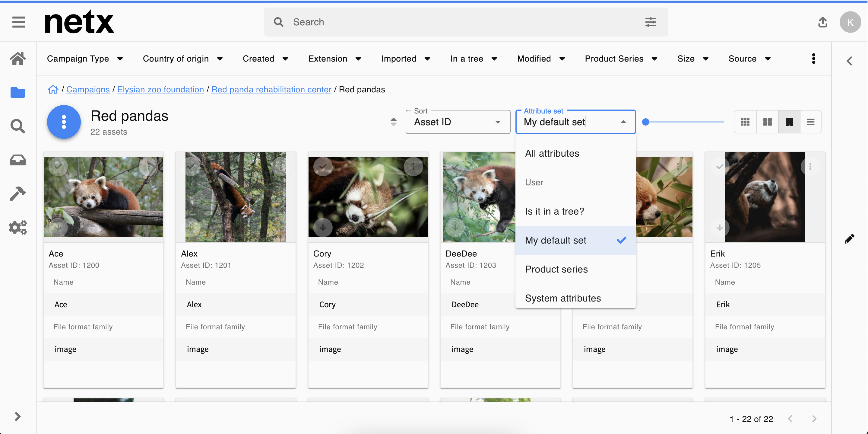Switch to large grid view

coord(767,122)
